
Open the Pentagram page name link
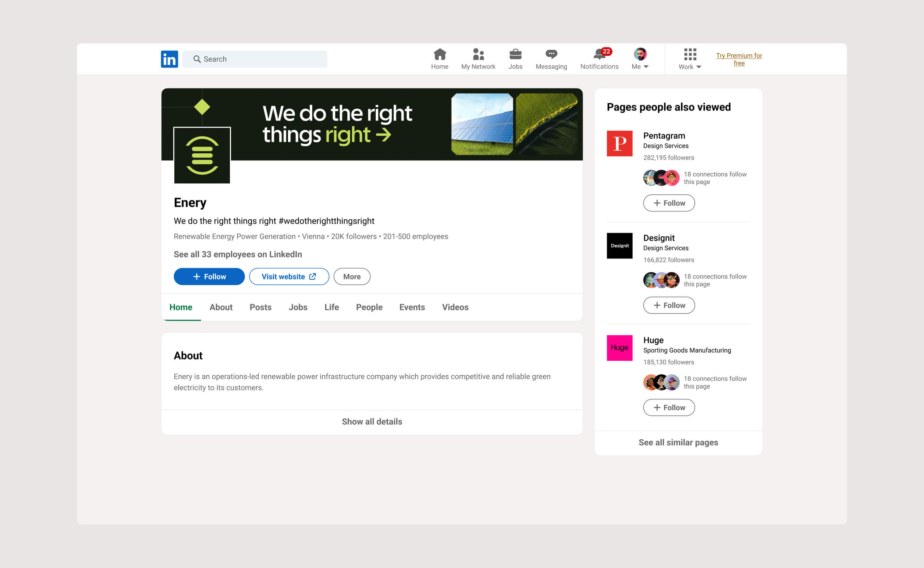coord(664,136)
